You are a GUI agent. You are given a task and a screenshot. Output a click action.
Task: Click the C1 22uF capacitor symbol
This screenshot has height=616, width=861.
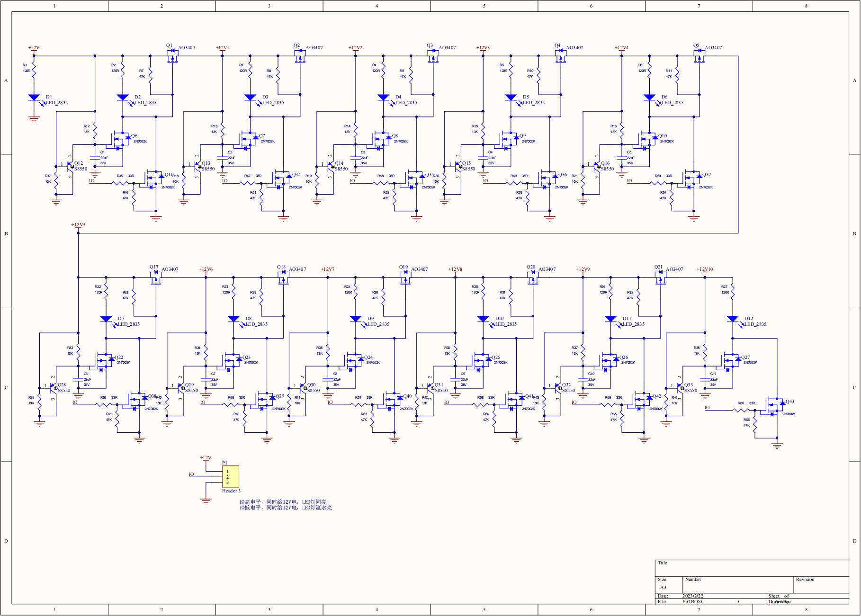click(95, 158)
